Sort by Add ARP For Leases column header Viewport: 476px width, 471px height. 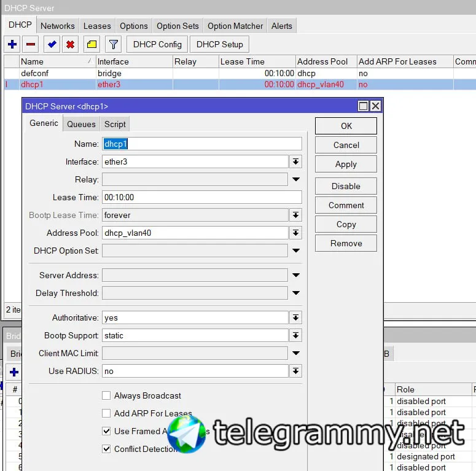(x=405, y=61)
